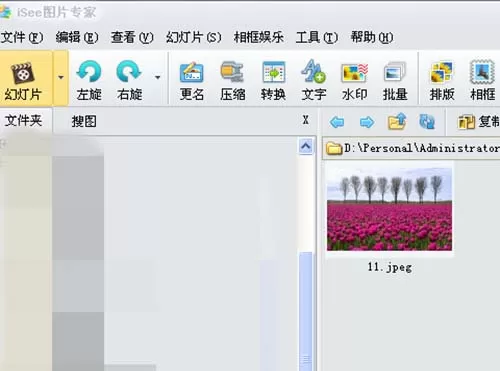
Task: Click the 复制 copy button
Action: 479,122
